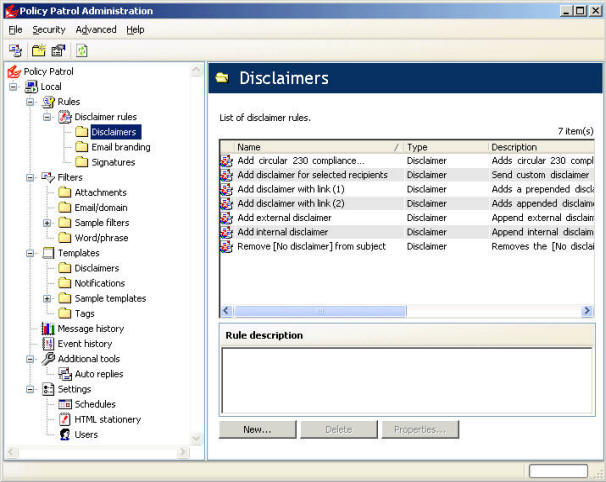Image resolution: width=606 pixels, height=482 pixels.
Task: Click the Templates node icon
Action: 48,253
